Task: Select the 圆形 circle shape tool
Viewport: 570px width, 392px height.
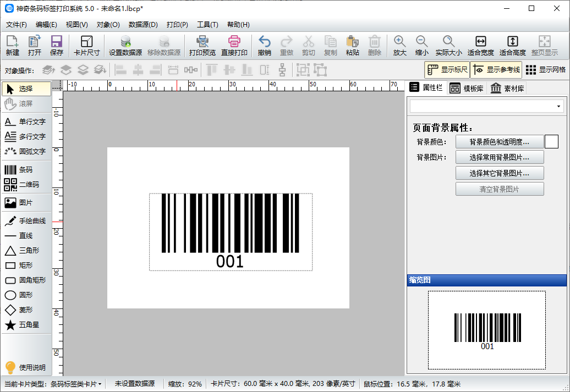Action: tap(26, 295)
